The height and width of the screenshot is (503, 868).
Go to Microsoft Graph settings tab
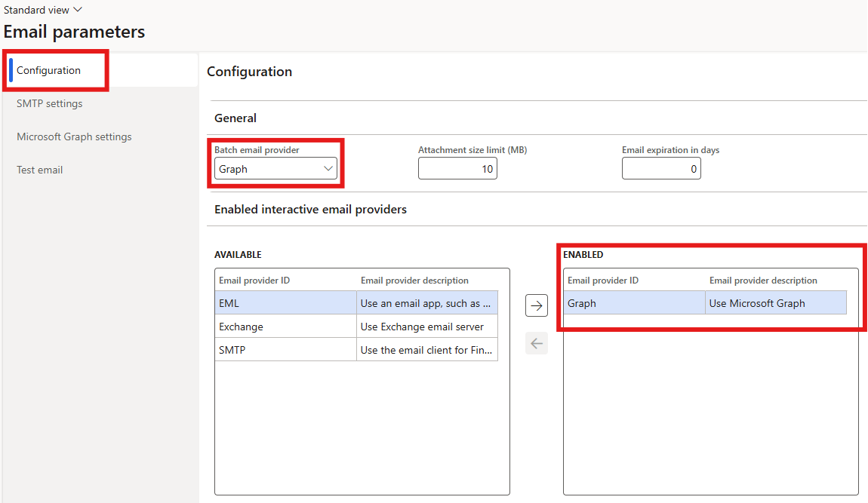pos(74,136)
